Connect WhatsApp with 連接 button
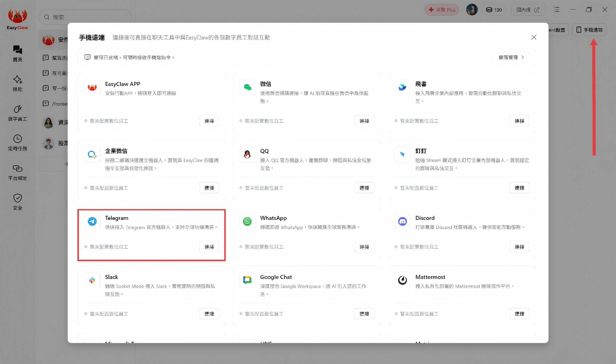The image size is (616, 364). point(364,247)
